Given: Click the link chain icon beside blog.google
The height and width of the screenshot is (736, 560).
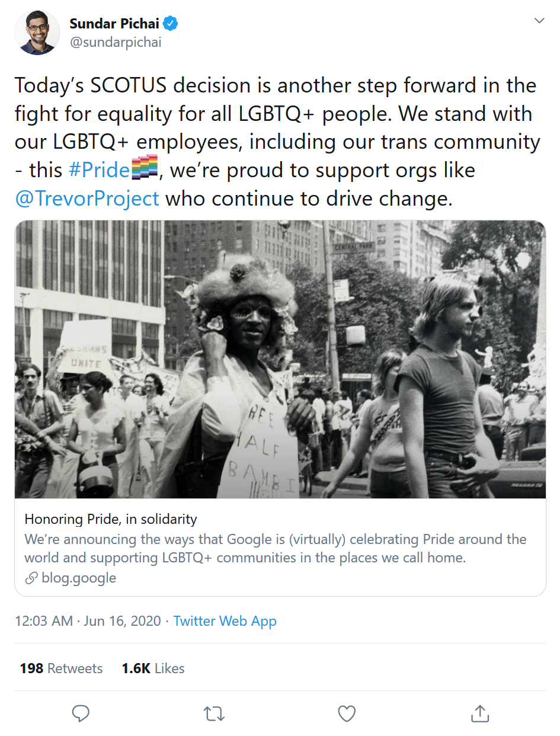Looking at the screenshot, I should pos(31,578).
